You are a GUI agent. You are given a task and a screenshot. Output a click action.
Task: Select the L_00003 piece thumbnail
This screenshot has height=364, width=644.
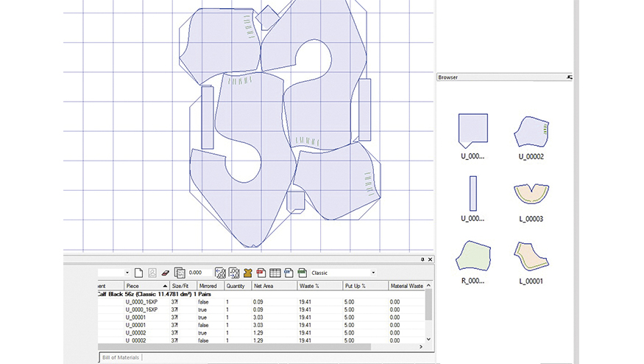(531, 194)
